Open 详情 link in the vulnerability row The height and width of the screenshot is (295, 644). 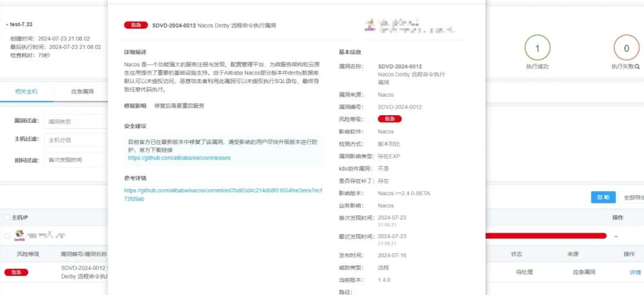[x=635, y=272]
